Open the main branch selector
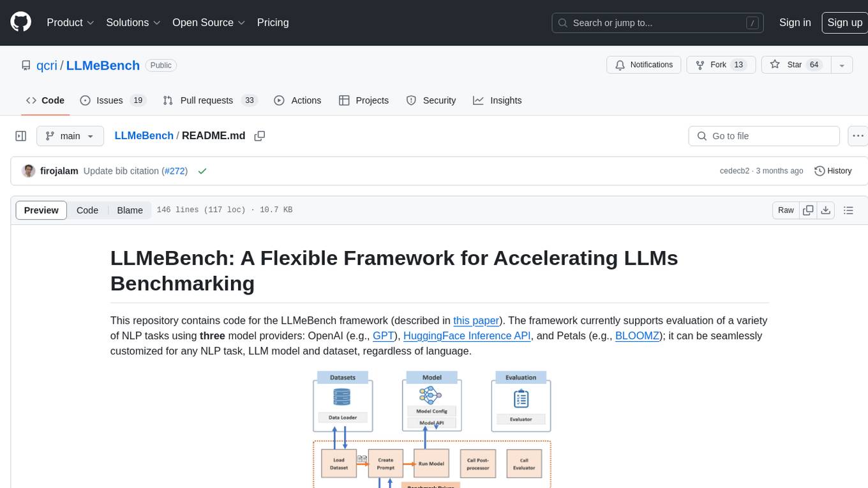Image resolution: width=868 pixels, height=488 pixels. [70, 136]
